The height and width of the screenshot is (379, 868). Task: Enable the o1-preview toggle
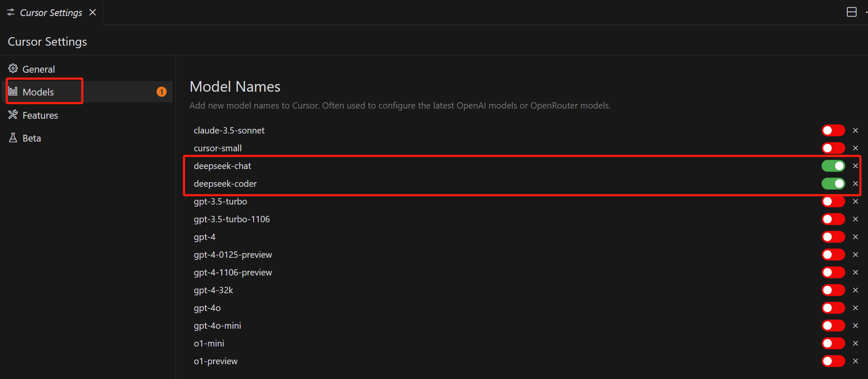pyautogui.click(x=833, y=361)
